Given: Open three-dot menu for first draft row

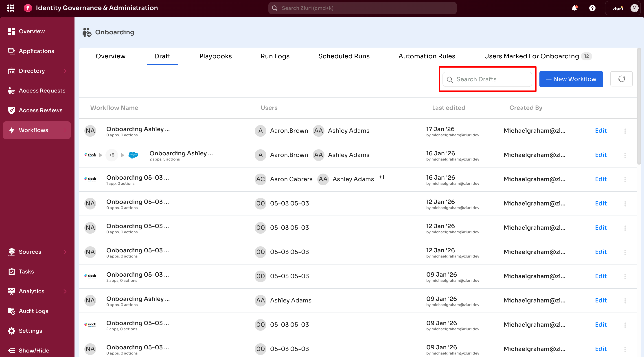Looking at the screenshot, I should (625, 131).
